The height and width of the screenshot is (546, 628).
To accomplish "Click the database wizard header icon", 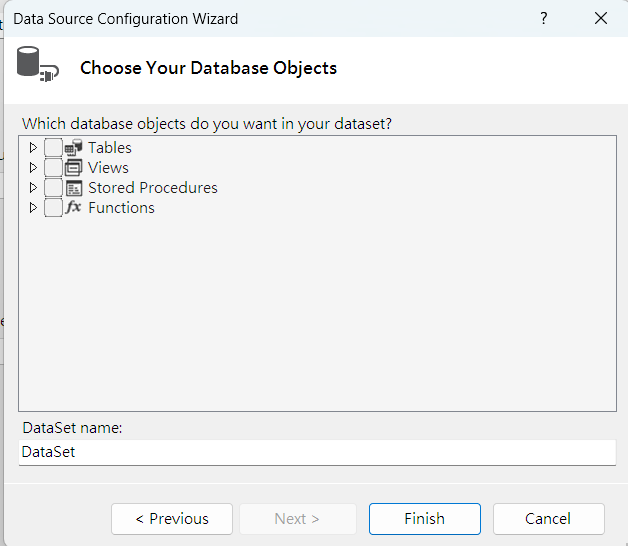I will point(34,65).
